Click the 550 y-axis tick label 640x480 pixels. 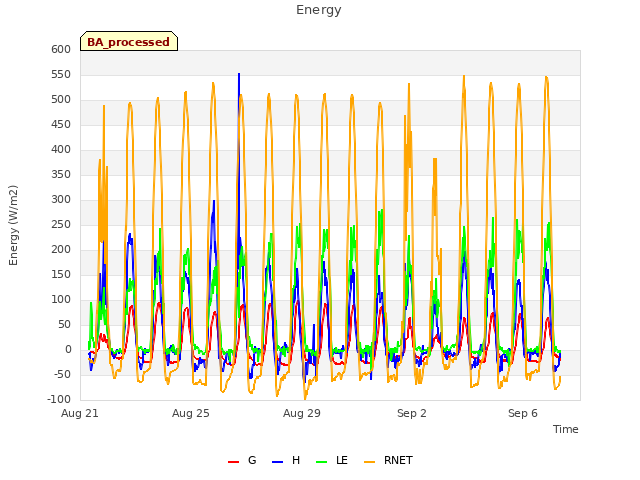point(61,75)
